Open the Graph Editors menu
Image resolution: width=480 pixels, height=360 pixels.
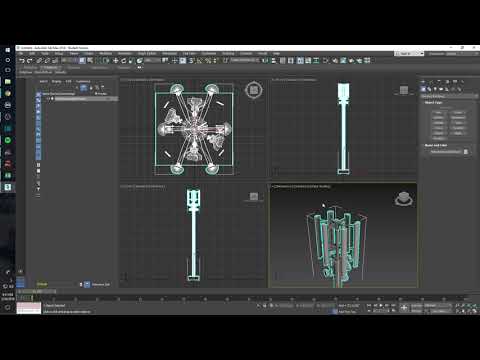[x=147, y=53]
